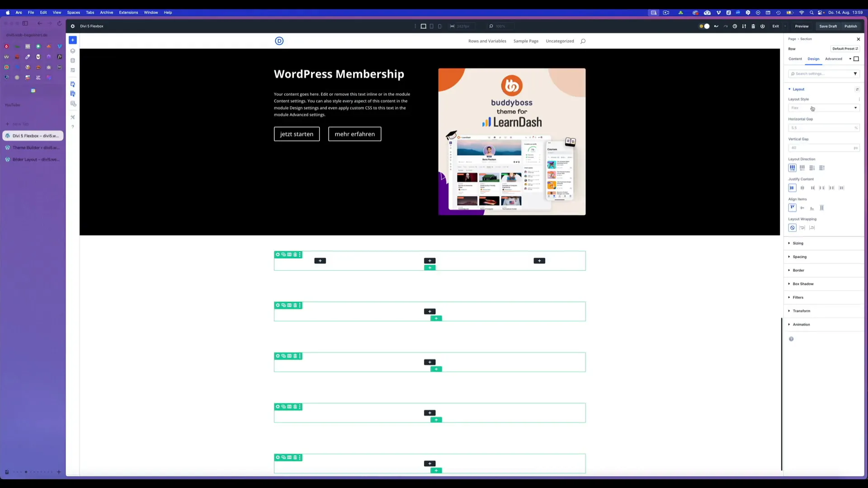Click the Exit button in top bar
Viewport: 868px width, 488px height.
pyautogui.click(x=775, y=26)
